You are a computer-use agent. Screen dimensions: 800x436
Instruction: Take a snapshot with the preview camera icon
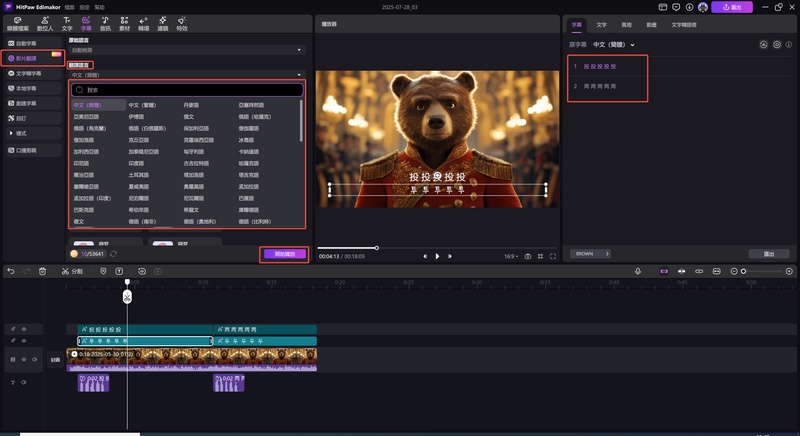(x=528, y=256)
